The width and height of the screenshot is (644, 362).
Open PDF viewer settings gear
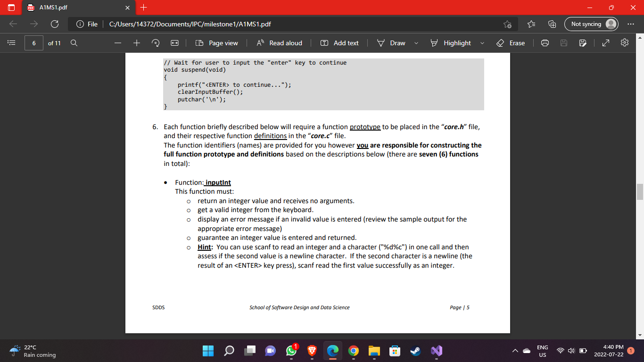(624, 43)
